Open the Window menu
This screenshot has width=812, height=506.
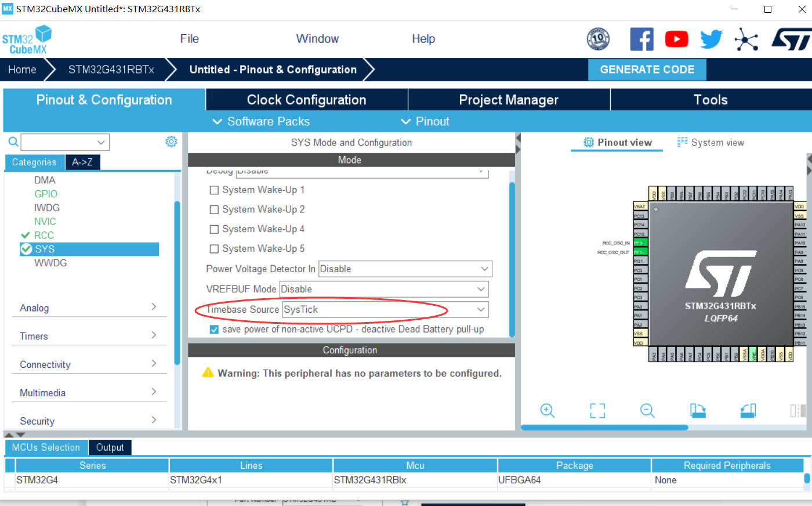[x=317, y=39]
